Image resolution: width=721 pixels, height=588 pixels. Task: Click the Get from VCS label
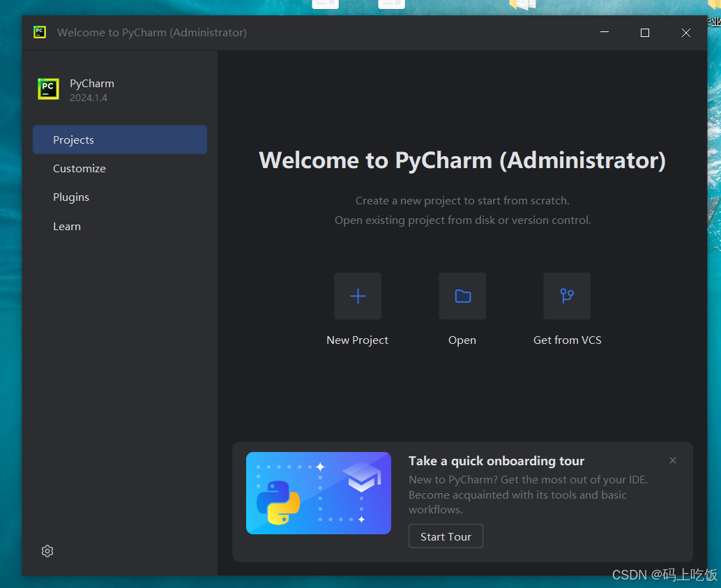(568, 340)
